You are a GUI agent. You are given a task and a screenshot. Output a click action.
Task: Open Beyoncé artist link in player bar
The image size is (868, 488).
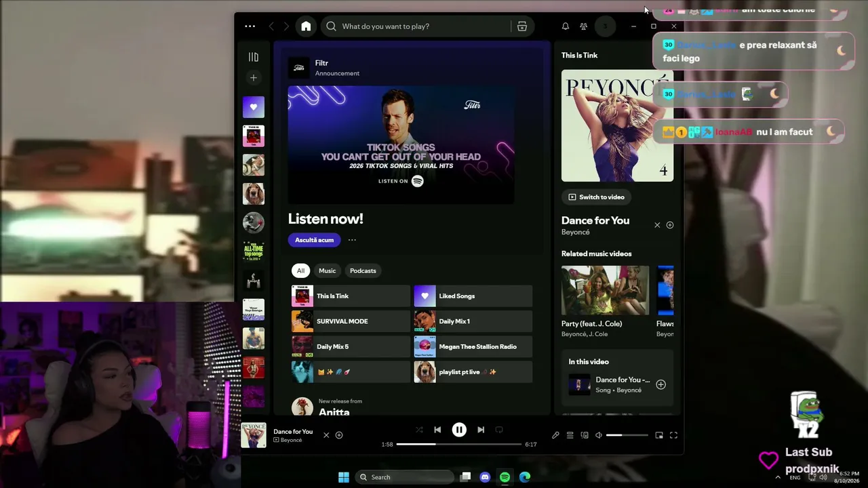point(291,441)
